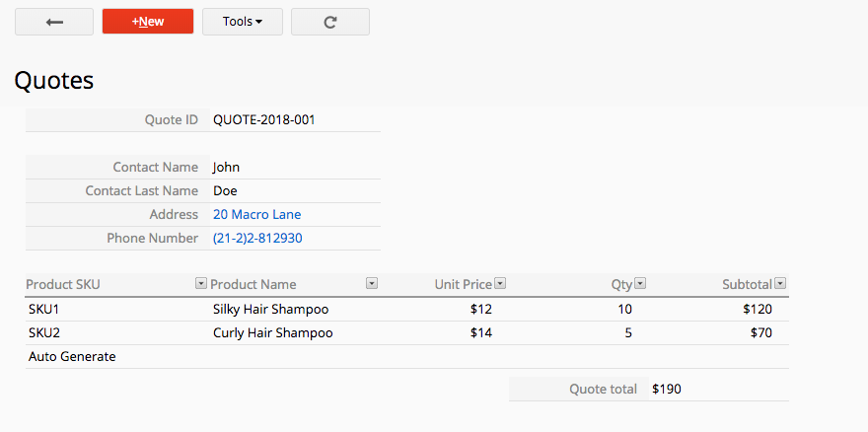The image size is (868, 432).
Task: Click the Silky Hair Shampoo product name
Action: (270, 309)
